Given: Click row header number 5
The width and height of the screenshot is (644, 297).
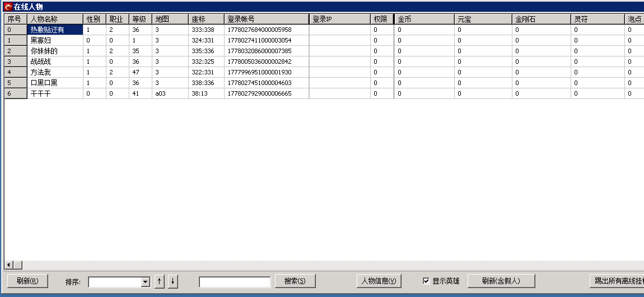Looking at the screenshot, I should pos(16,83).
